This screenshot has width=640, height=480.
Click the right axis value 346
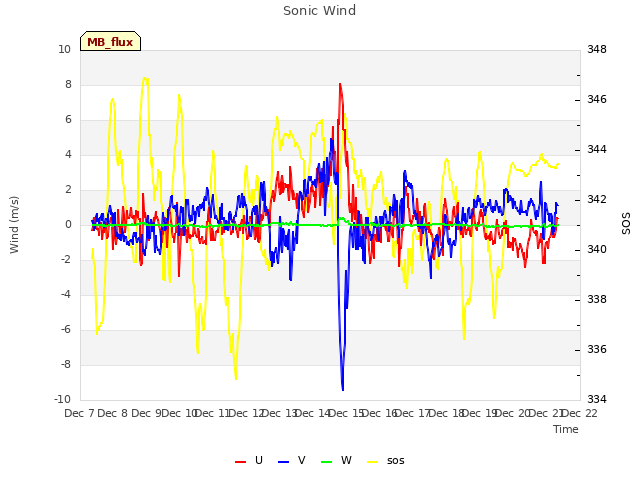[x=597, y=99]
